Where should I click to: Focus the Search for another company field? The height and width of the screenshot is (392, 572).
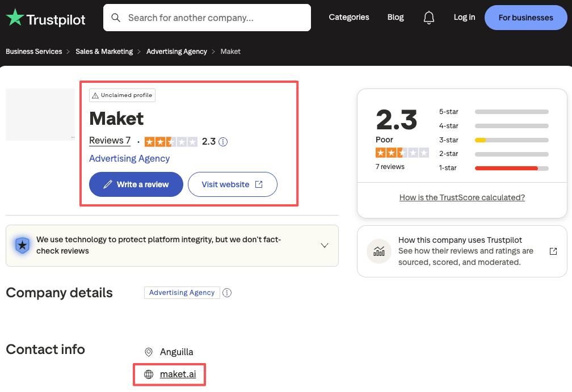point(207,18)
